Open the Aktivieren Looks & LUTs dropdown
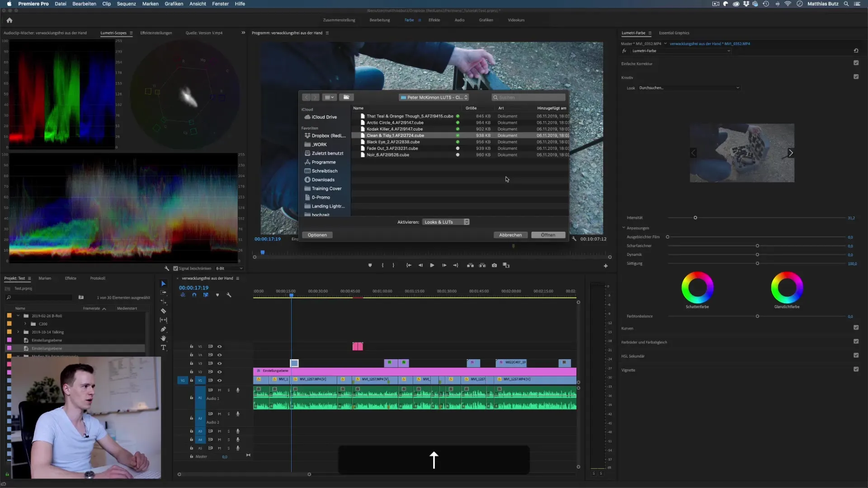 pos(446,222)
